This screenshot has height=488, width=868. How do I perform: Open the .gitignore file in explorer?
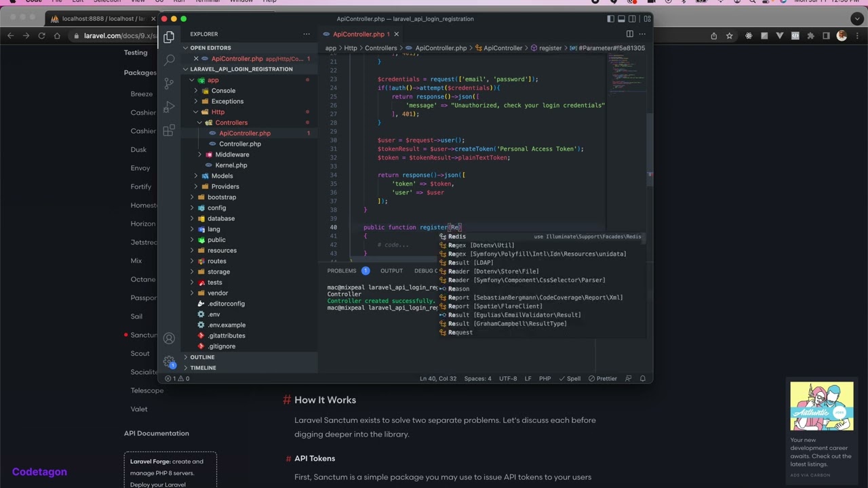(222, 346)
